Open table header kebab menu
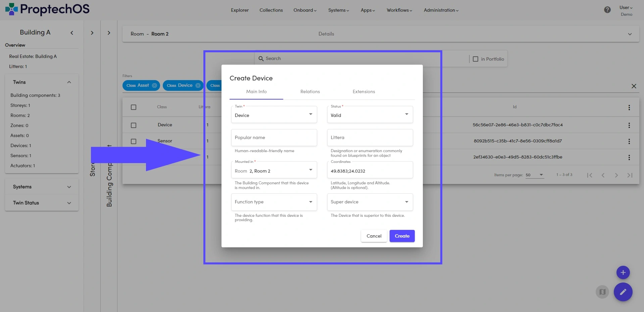644x312 pixels. [x=629, y=108]
